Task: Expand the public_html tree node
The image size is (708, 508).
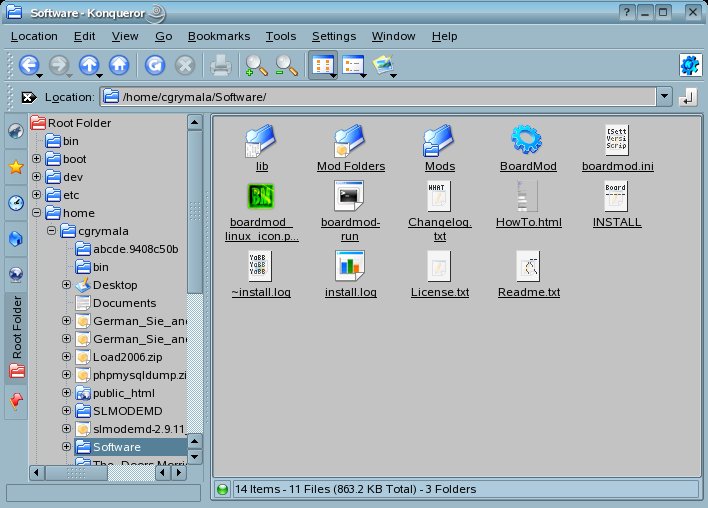Action: (x=66, y=393)
